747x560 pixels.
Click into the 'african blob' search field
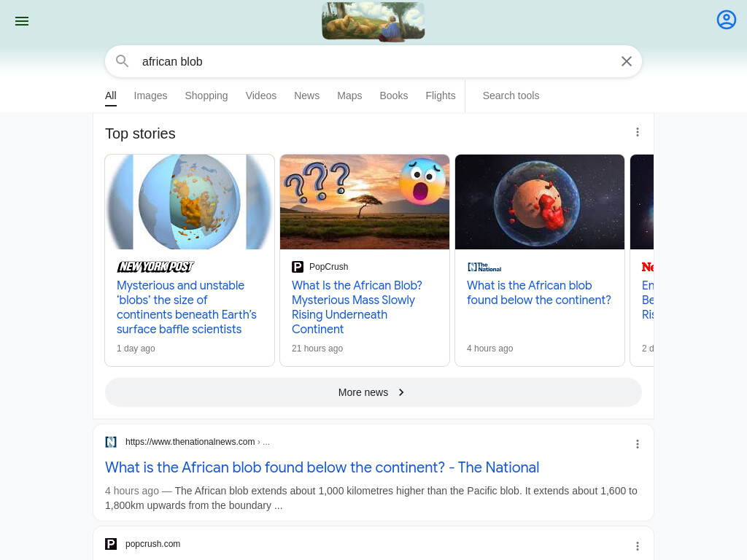point(373,61)
